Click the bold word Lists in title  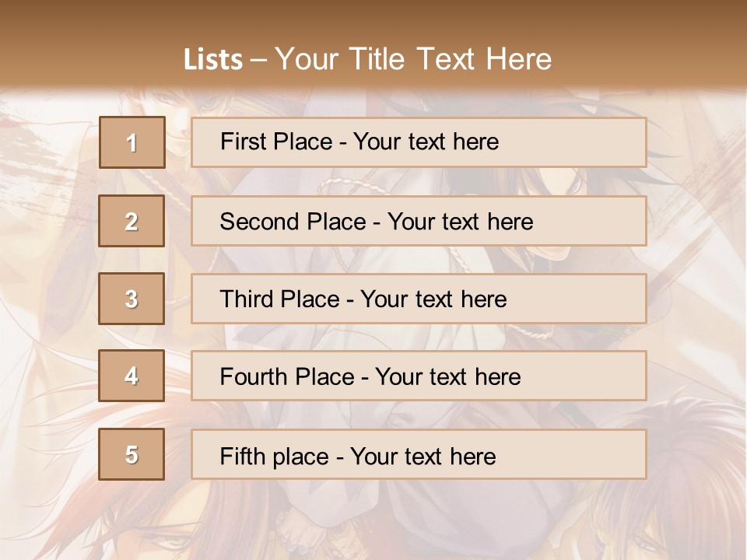pyautogui.click(x=212, y=59)
